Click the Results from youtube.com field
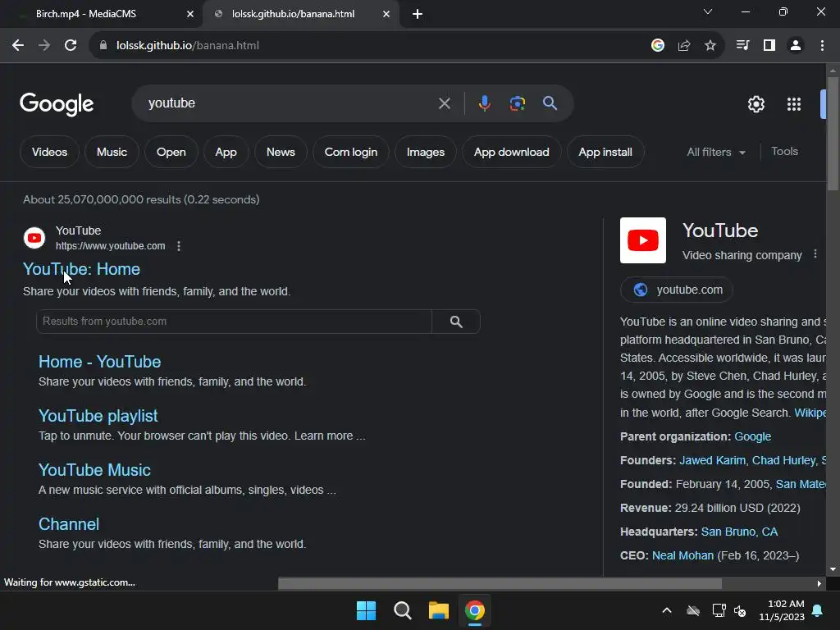 click(x=234, y=322)
